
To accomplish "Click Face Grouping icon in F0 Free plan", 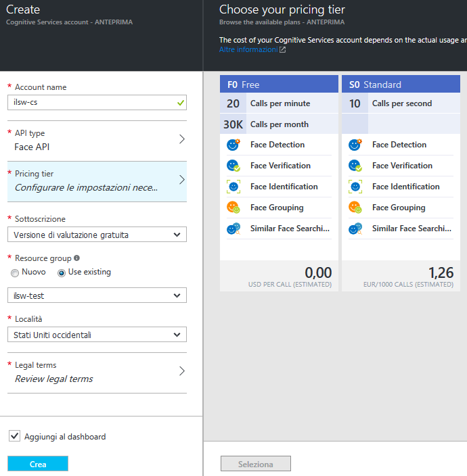I will pyautogui.click(x=234, y=208).
